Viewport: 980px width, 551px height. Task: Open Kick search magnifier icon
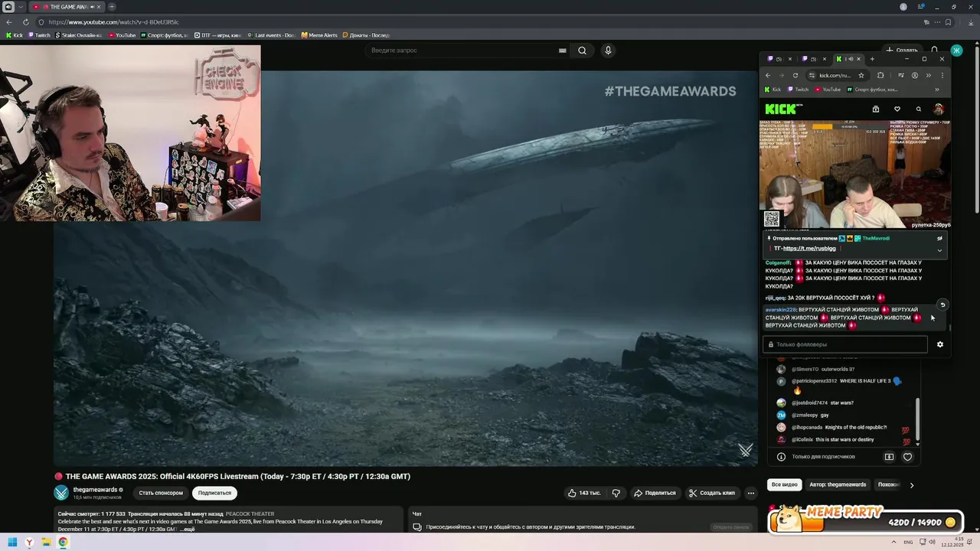coord(919,109)
